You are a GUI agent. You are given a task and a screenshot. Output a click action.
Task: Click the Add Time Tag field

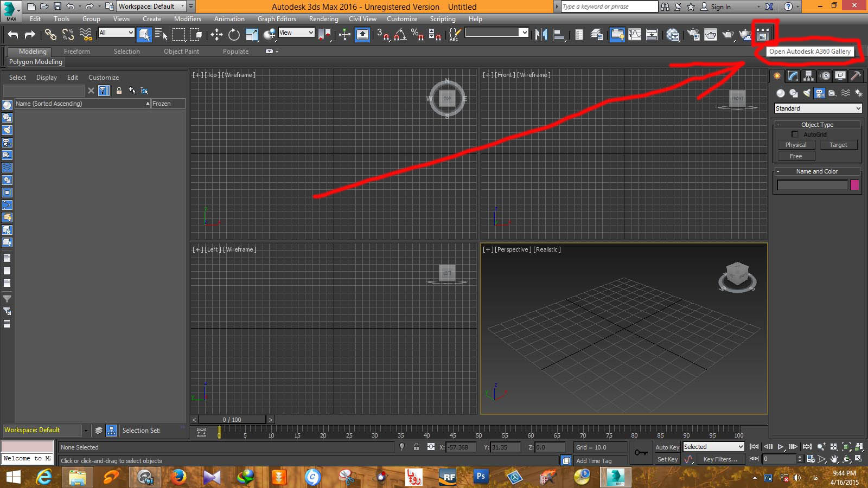tap(599, 461)
